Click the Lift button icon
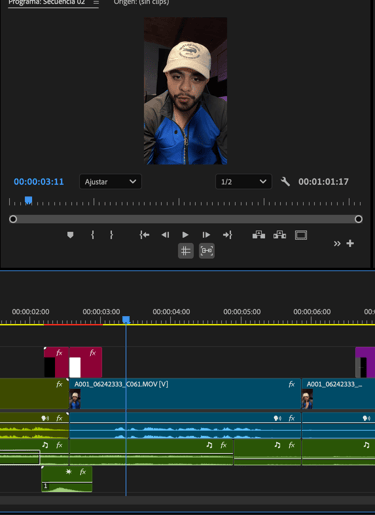 259,235
